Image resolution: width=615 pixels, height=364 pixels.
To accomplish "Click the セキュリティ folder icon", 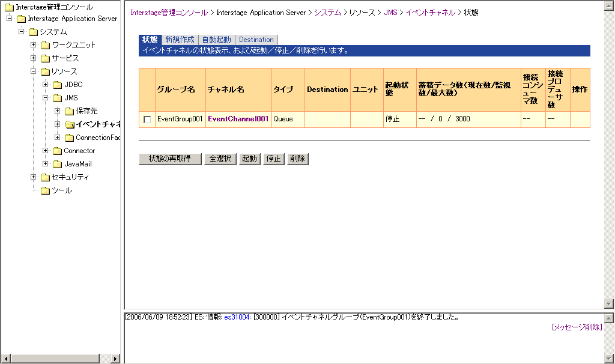I will point(46,177).
